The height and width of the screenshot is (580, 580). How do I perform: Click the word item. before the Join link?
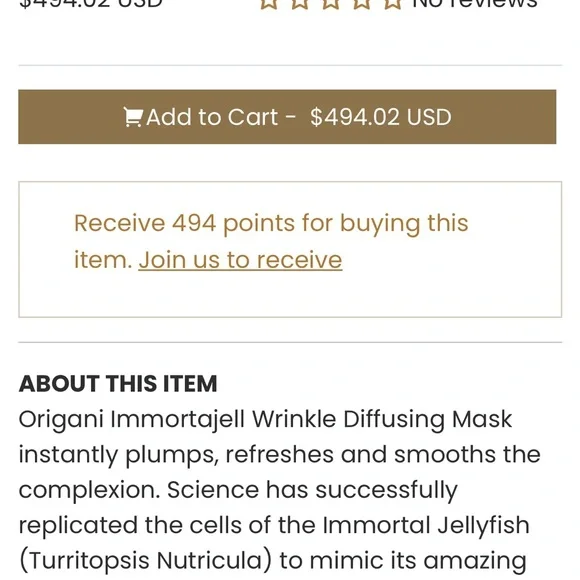[103, 260]
